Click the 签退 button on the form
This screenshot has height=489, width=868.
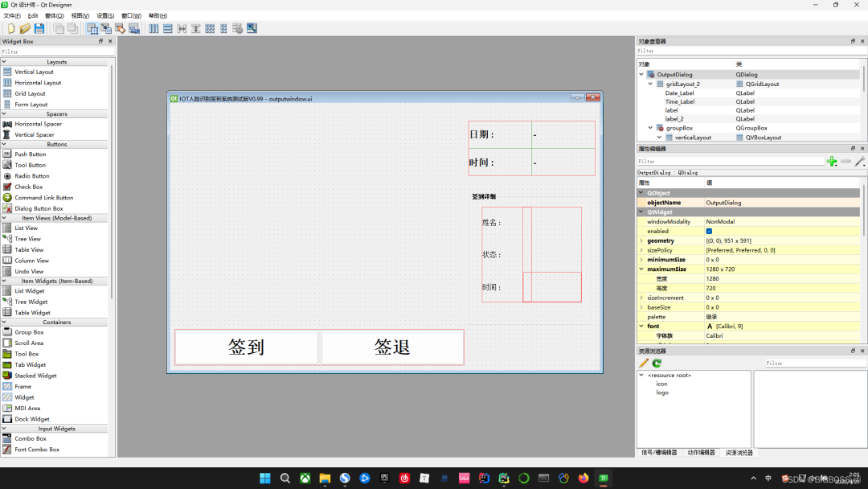pos(392,347)
